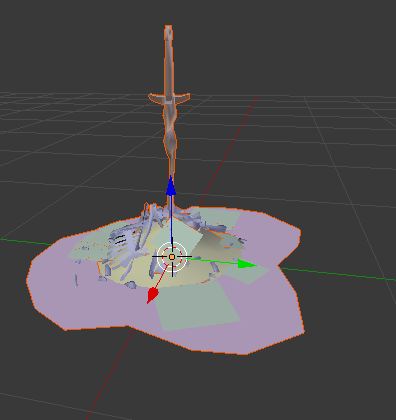Click the blue Z-axis gizmo arrow

pyautogui.click(x=171, y=186)
